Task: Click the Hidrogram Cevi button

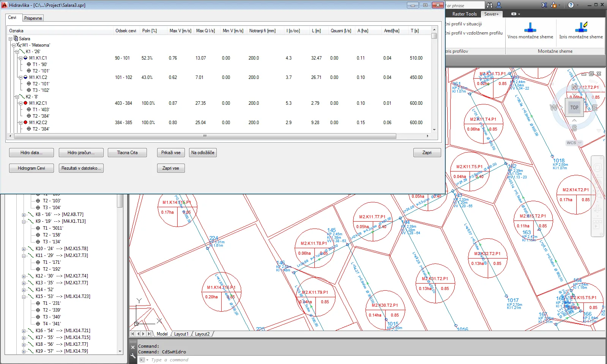Action: coord(31,168)
